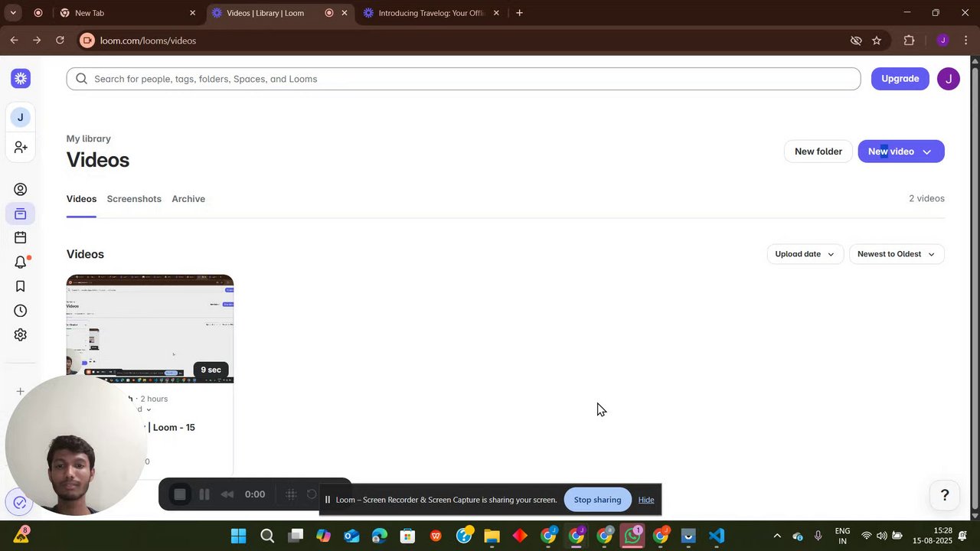Open the tab search dropdown arrow

(x=13, y=13)
